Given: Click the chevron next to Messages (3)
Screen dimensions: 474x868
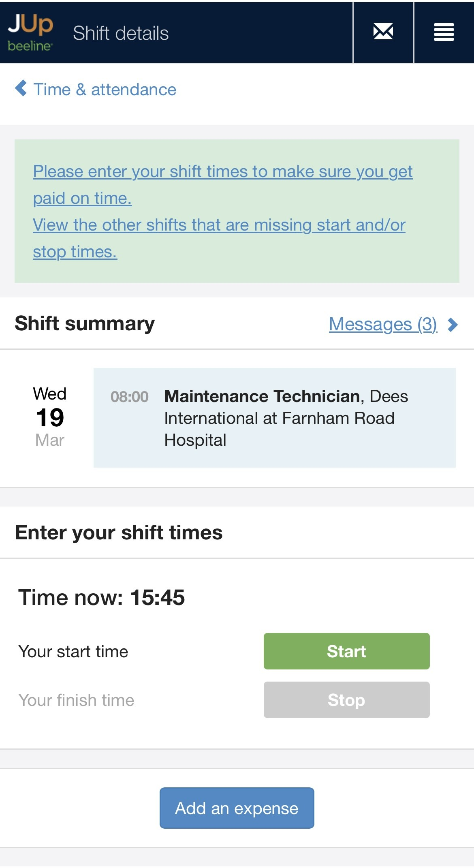Looking at the screenshot, I should coord(453,325).
